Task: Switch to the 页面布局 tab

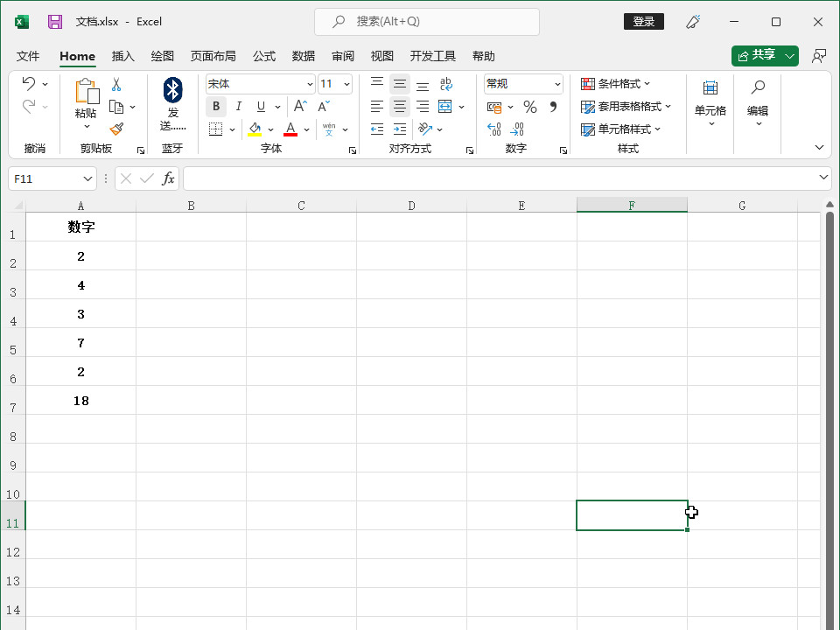Action: [x=213, y=56]
